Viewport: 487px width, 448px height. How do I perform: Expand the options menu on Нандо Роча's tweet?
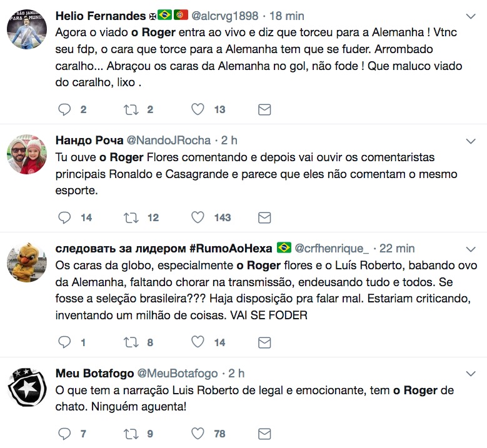tap(471, 140)
